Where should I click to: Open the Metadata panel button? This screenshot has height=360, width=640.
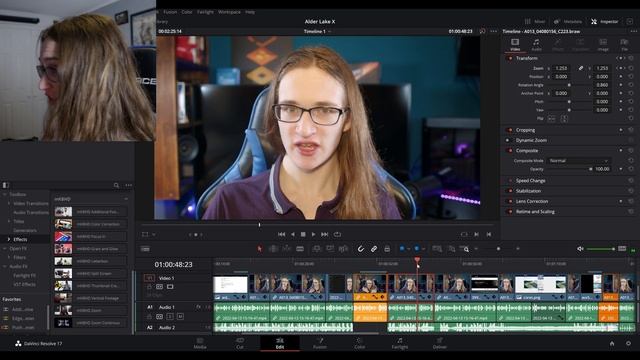(568, 22)
